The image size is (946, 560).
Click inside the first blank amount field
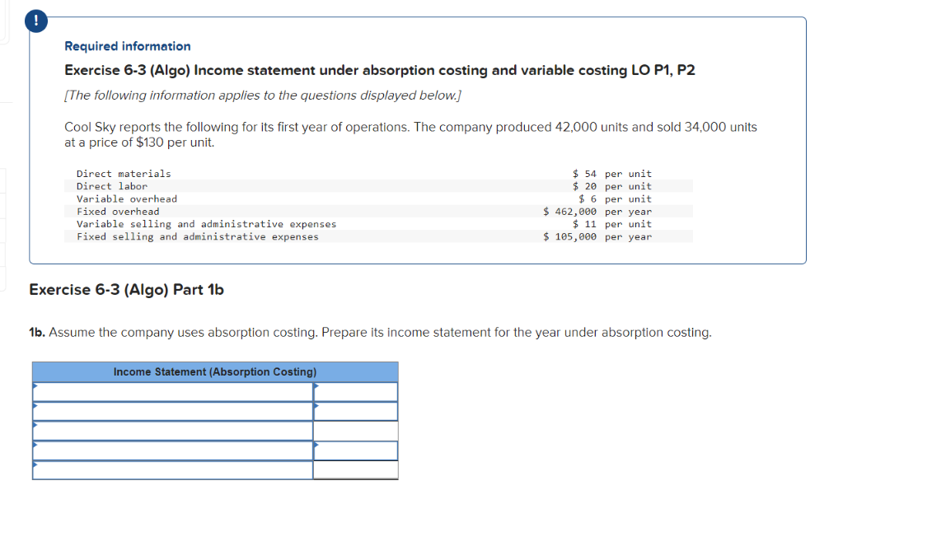356,391
